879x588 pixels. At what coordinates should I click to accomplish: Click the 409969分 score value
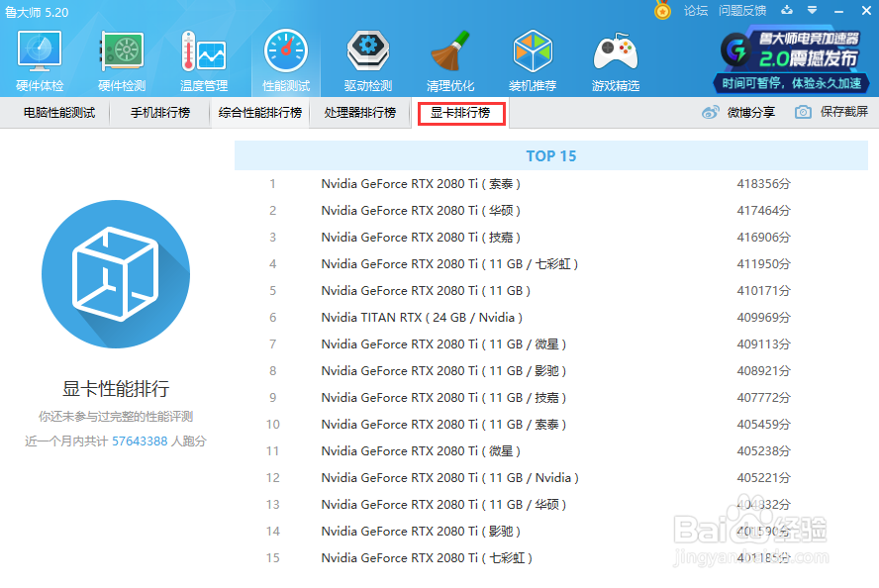pyautogui.click(x=763, y=317)
